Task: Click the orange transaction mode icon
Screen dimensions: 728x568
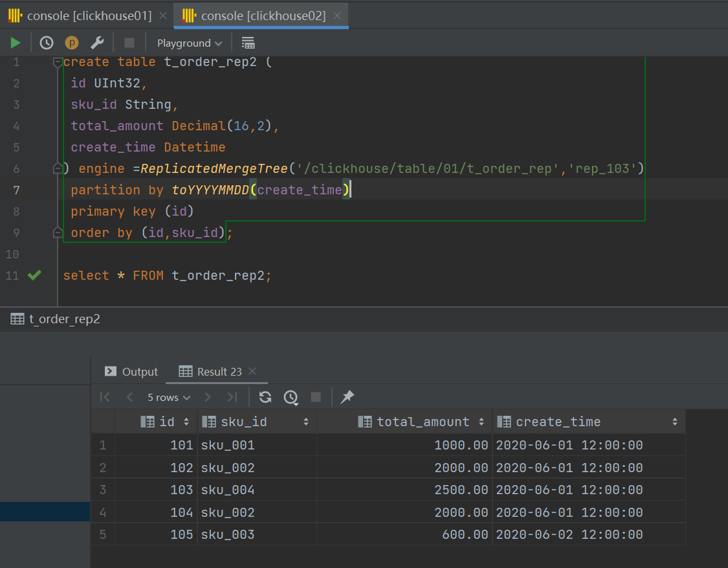Action: (72, 43)
